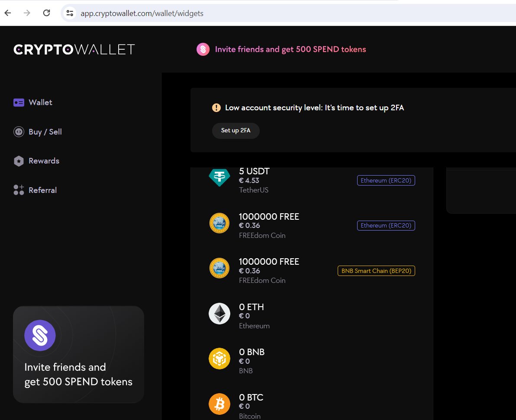Select the 1000000 FREE Ethereum ERC20 balance
This screenshot has width=516, height=420.
click(312, 226)
